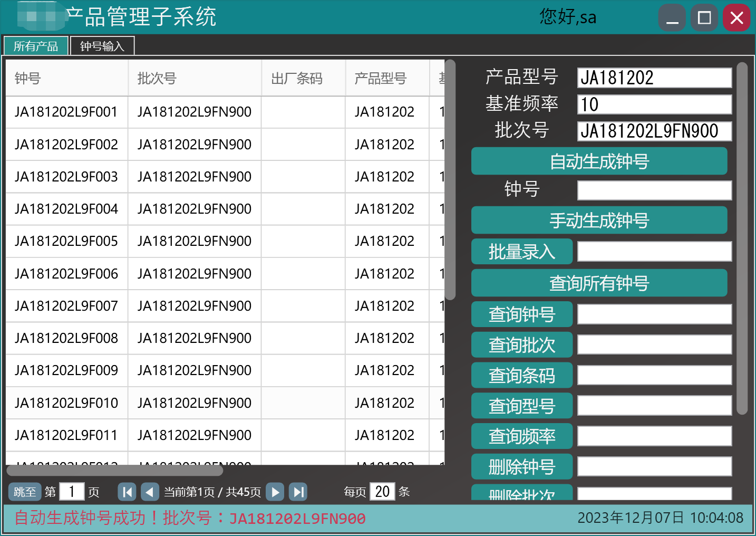The width and height of the screenshot is (756, 536).
Task: Click the table's vertical scrollbar
Action: tap(450, 180)
